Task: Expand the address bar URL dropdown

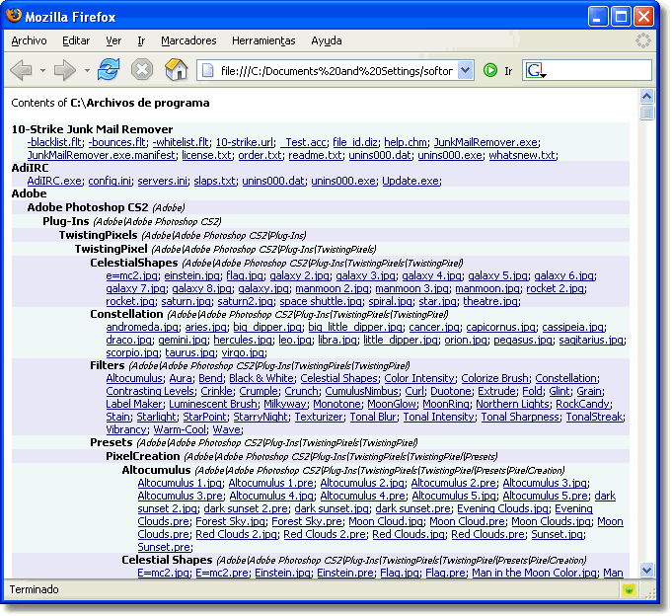Action: pyautogui.click(x=466, y=70)
